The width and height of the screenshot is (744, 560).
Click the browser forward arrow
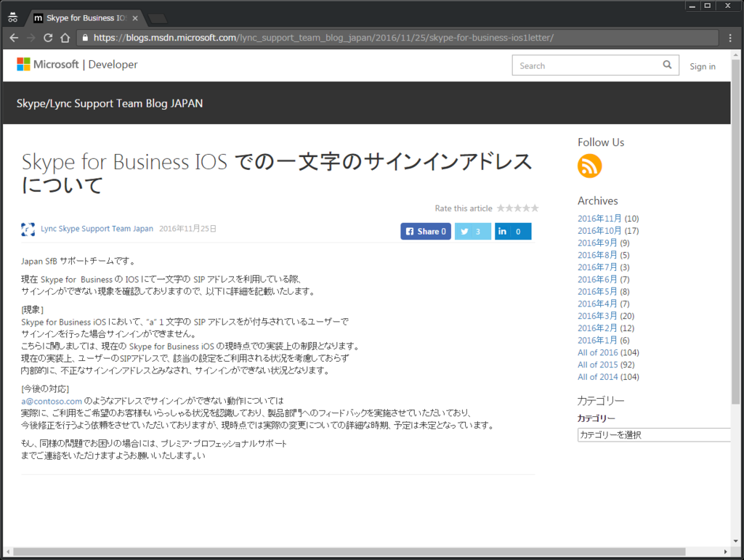pos(31,38)
